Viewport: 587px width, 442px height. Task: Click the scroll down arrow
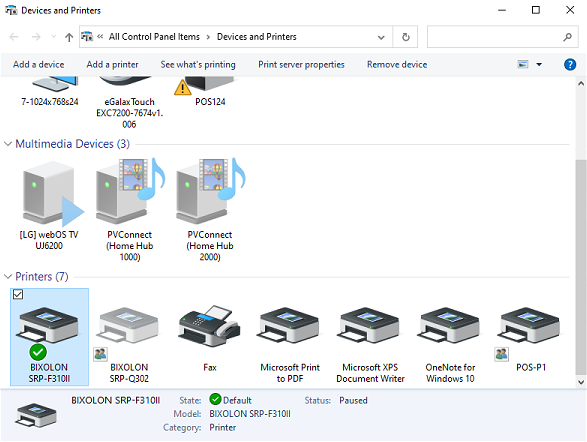pyautogui.click(x=581, y=382)
